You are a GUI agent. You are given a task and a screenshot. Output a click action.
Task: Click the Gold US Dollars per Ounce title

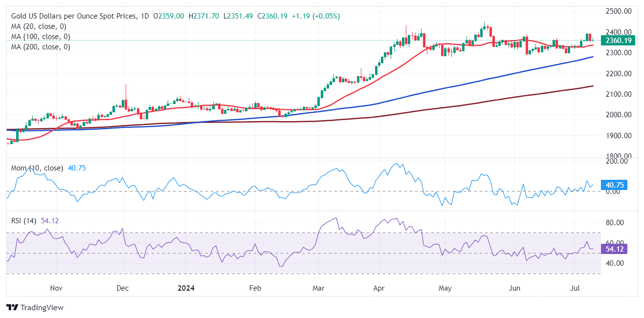[72, 16]
